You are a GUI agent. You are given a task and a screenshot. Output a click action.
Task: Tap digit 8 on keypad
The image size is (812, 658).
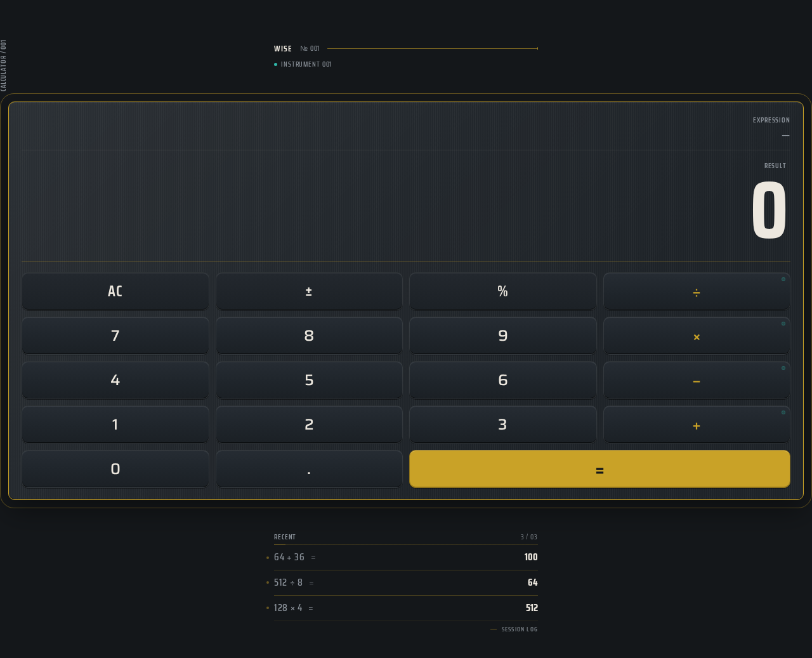pos(309,336)
